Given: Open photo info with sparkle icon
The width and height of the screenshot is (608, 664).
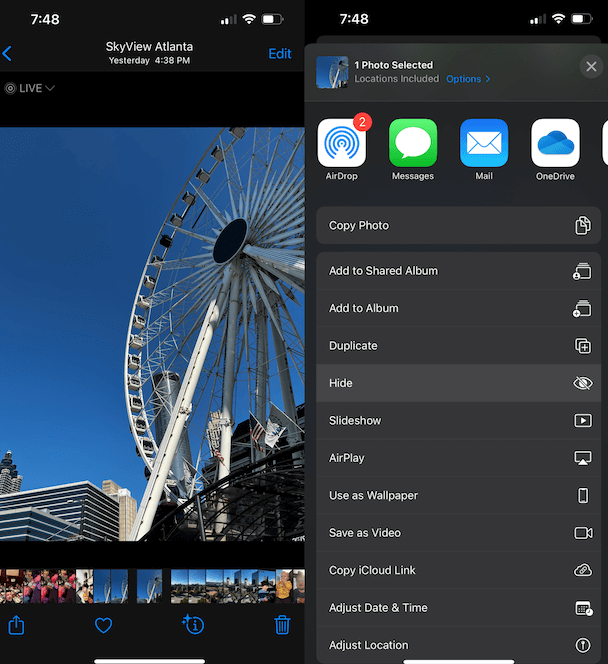Looking at the screenshot, I should tap(193, 624).
